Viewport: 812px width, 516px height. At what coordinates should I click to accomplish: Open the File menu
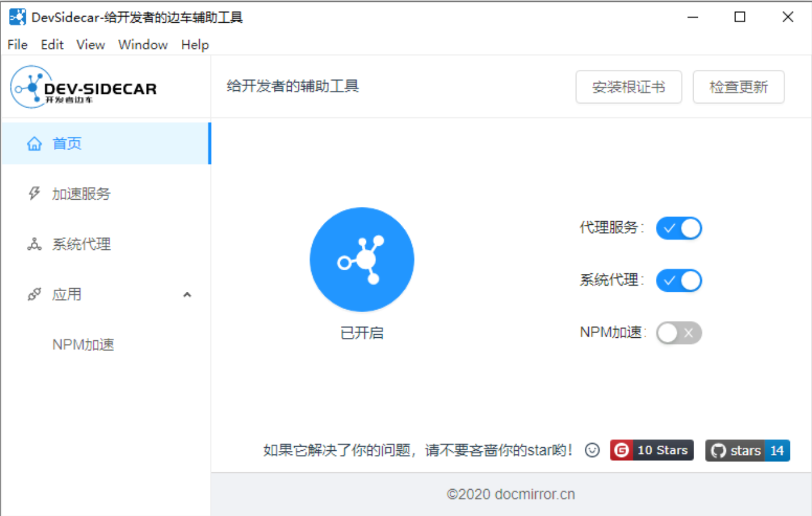point(18,45)
